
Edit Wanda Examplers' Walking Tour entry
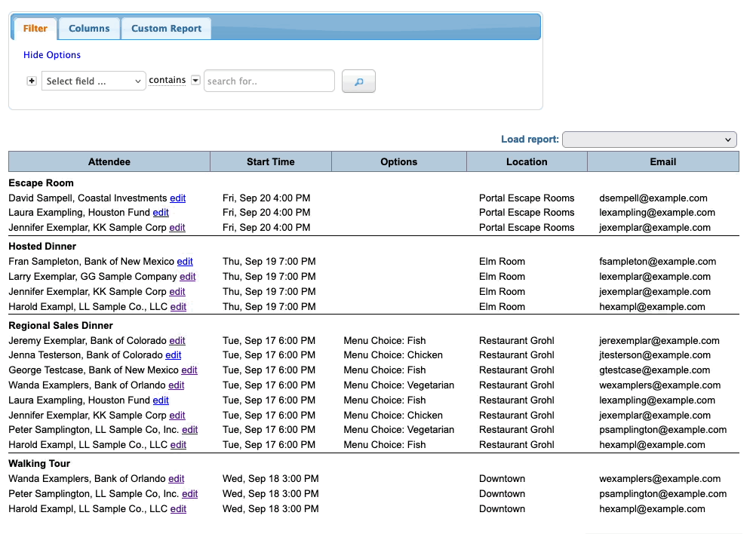coord(176,479)
